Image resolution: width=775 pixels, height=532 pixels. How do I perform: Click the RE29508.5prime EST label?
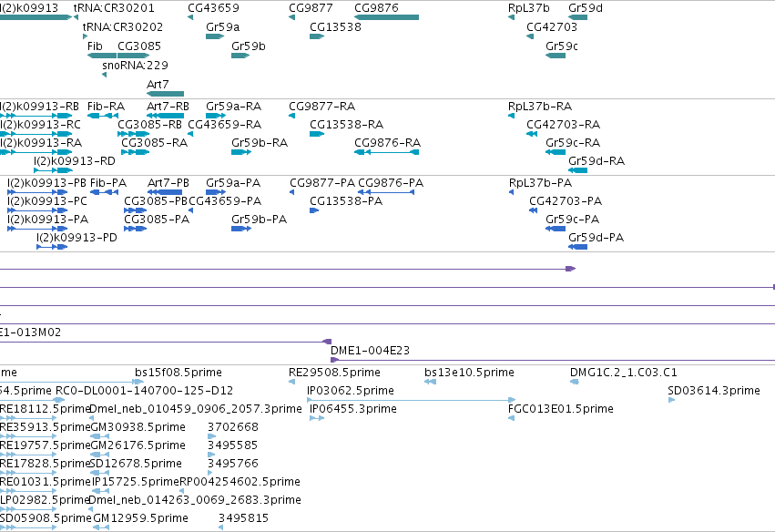[x=334, y=373]
